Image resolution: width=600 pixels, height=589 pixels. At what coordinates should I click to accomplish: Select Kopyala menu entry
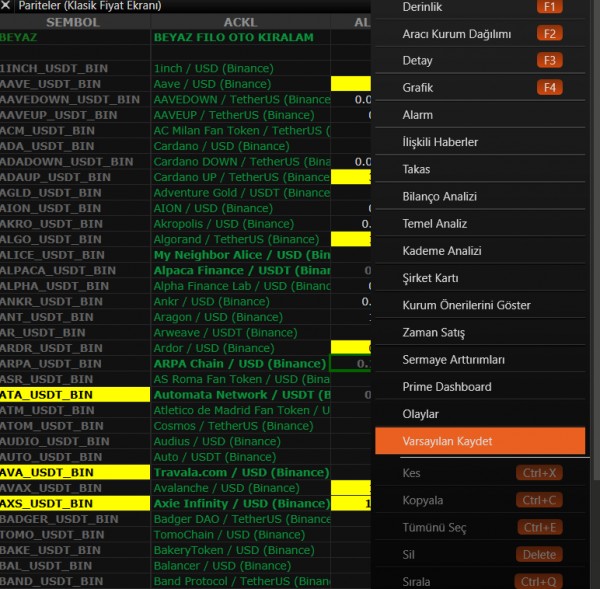tap(480, 500)
